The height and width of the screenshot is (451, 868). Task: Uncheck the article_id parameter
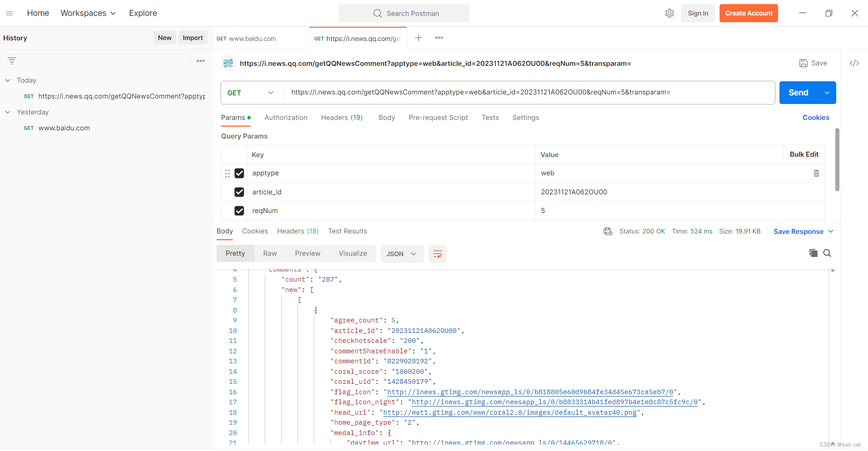click(239, 192)
